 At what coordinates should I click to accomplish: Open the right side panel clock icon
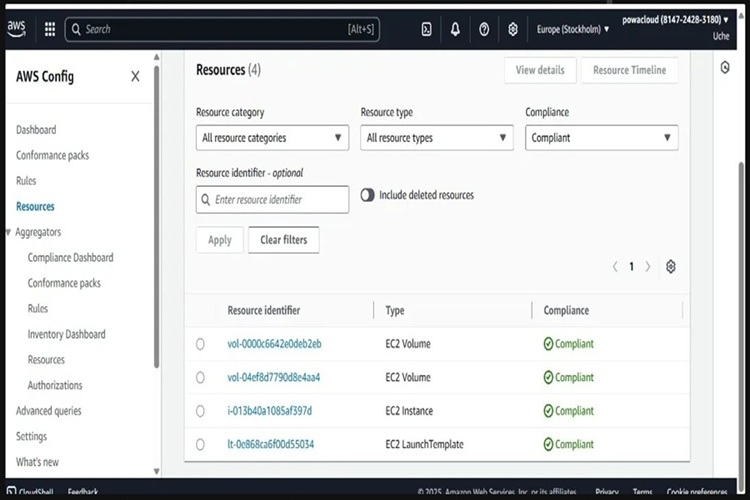point(725,67)
